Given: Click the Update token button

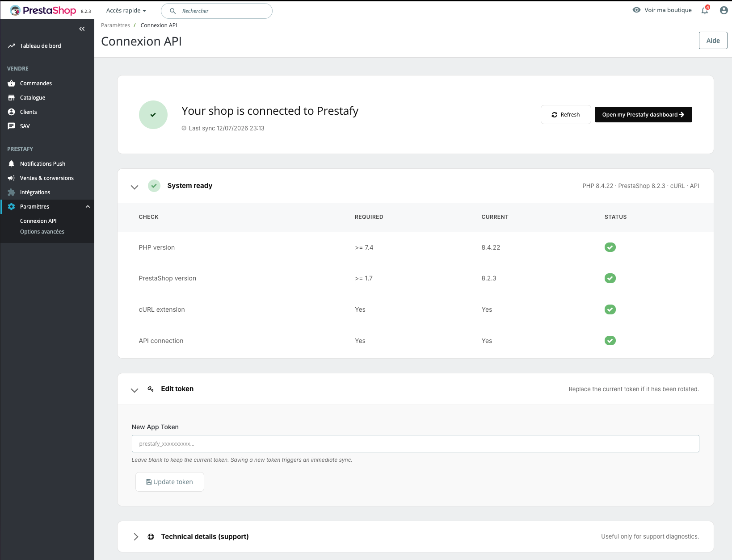Looking at the screenshot, I should pos(170,482).
